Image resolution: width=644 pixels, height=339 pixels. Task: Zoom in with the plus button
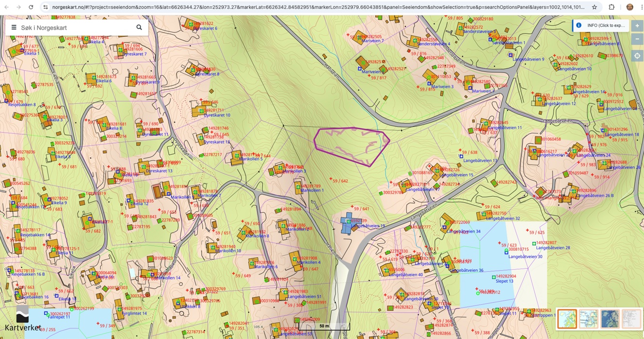click(x=637, y=26)
